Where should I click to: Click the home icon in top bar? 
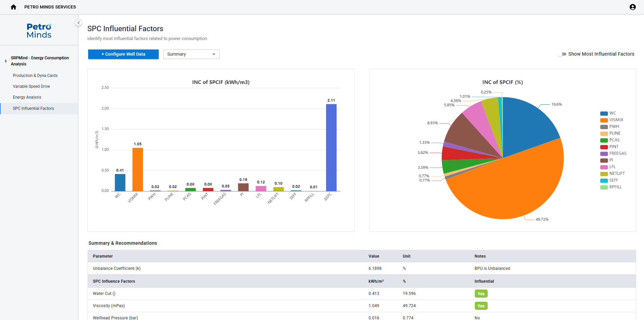pyautogui.click(x=14, y=7)
